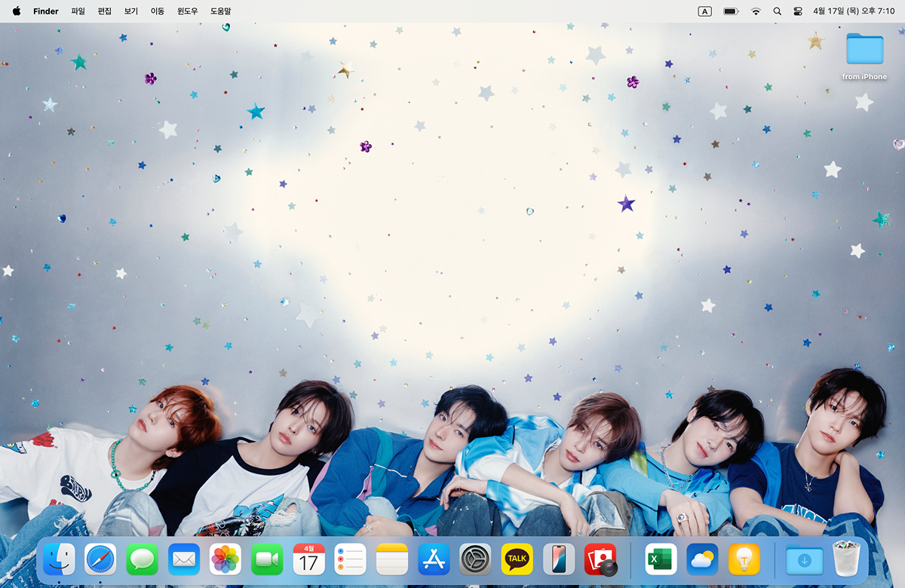Open the Tips lightbulb app
This screenshot has height=588, width=905.
point(744,559)
